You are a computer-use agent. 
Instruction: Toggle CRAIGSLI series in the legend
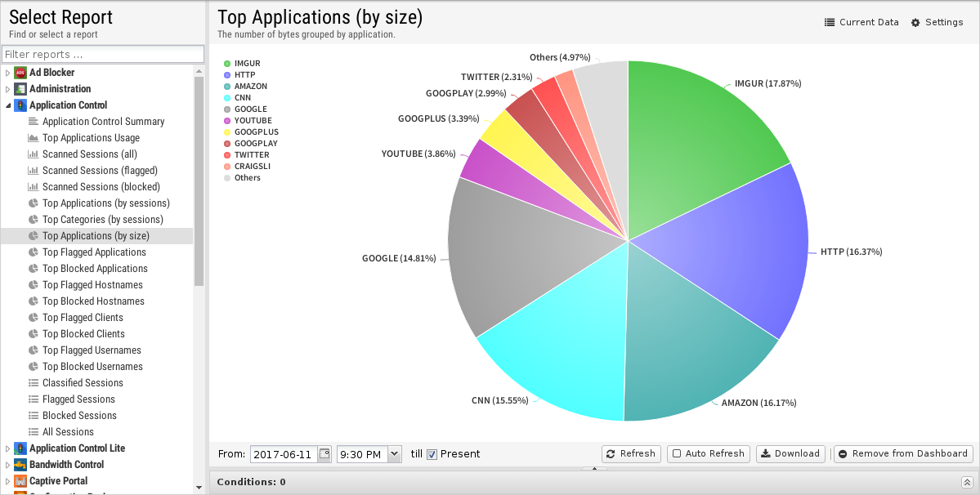248,166
